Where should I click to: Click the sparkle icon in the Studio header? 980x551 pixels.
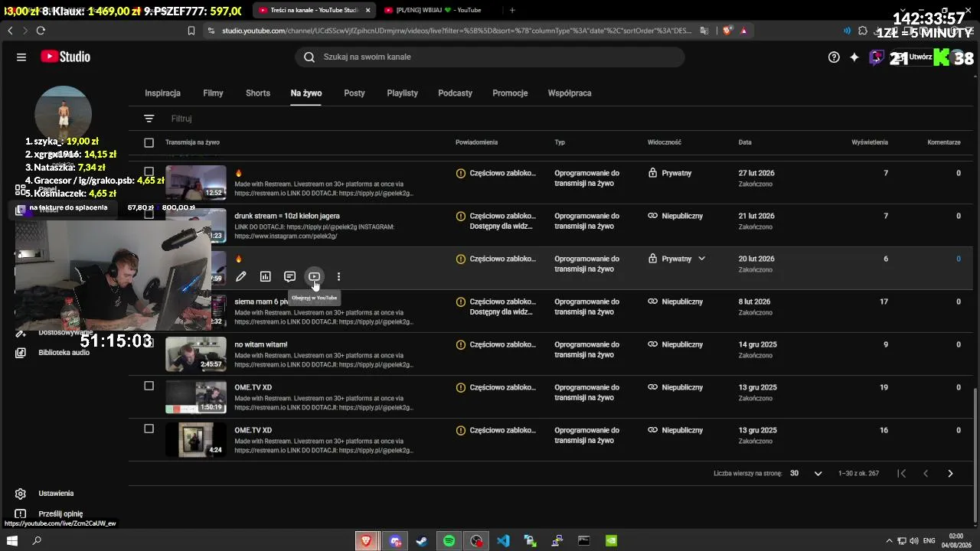point(854,57)
